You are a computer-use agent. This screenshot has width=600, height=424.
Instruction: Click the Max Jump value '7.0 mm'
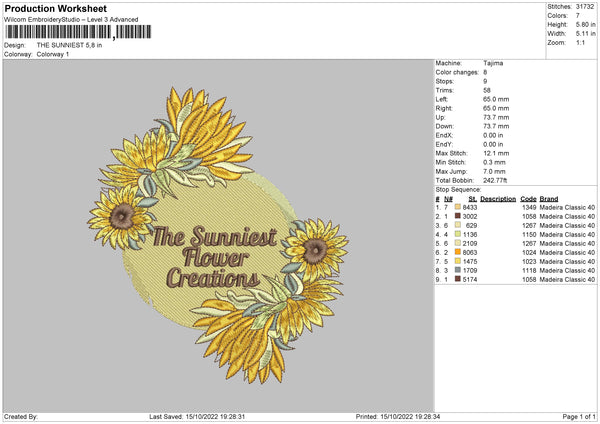tap(494, 171)
